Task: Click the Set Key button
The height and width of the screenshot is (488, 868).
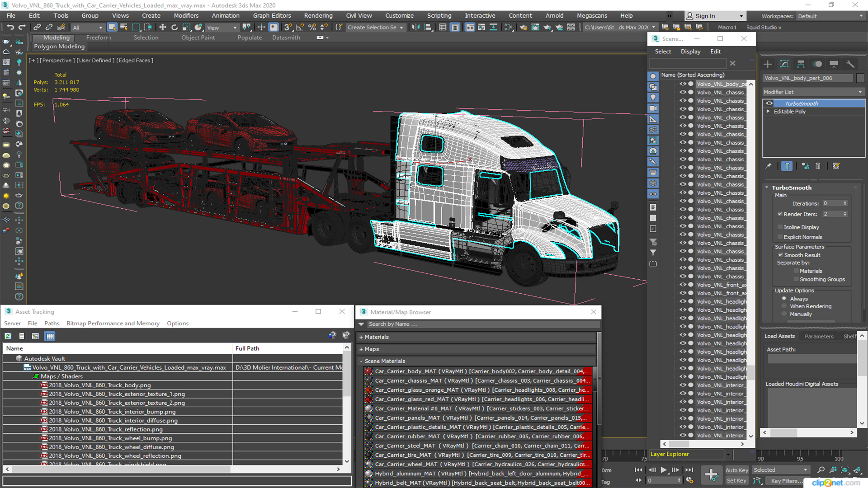Action: point(736,481)
